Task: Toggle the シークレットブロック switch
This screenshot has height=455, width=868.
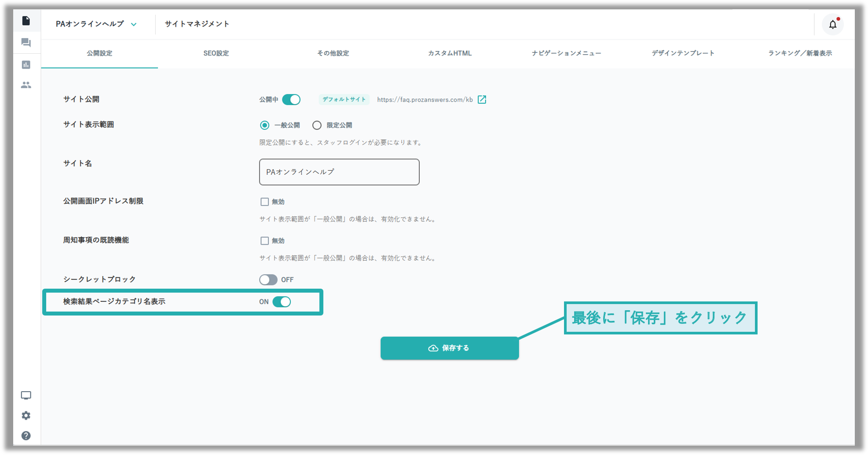Action: (x=268, y=280)
